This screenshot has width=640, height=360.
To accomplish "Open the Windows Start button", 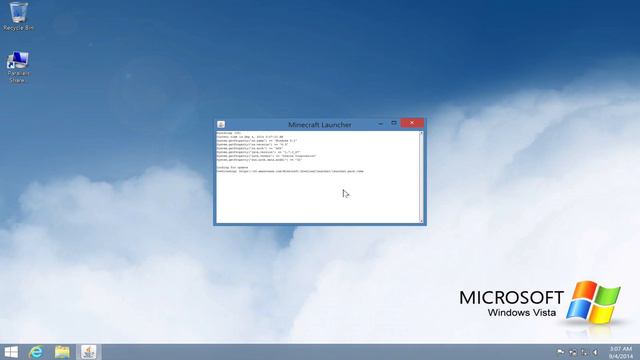I will [x=11, y=352].
